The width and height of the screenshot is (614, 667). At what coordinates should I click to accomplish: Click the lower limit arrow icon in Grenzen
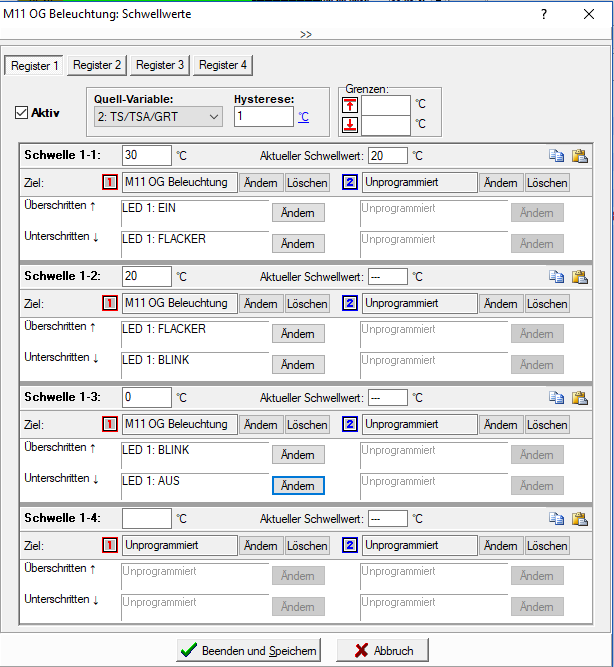[x=350, y=125]
